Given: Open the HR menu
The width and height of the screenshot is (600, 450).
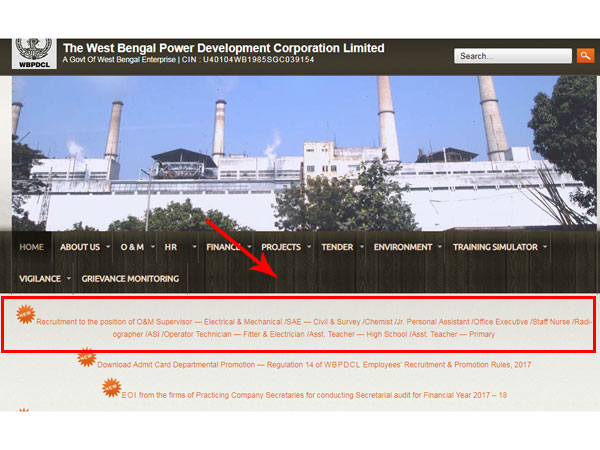Looking at the screenshot, I should (x=171, y=247).
